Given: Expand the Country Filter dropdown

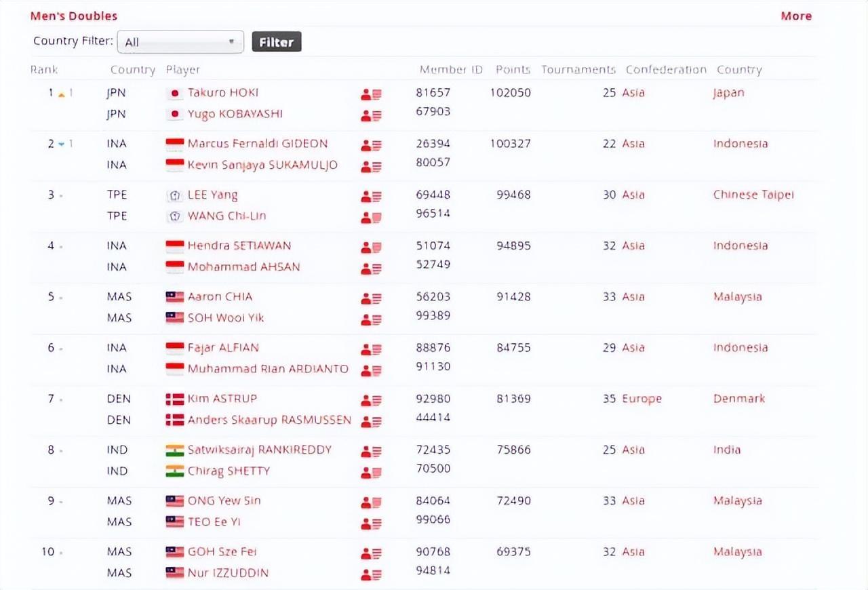Looking at the screenshot, I should coord(180,42).
